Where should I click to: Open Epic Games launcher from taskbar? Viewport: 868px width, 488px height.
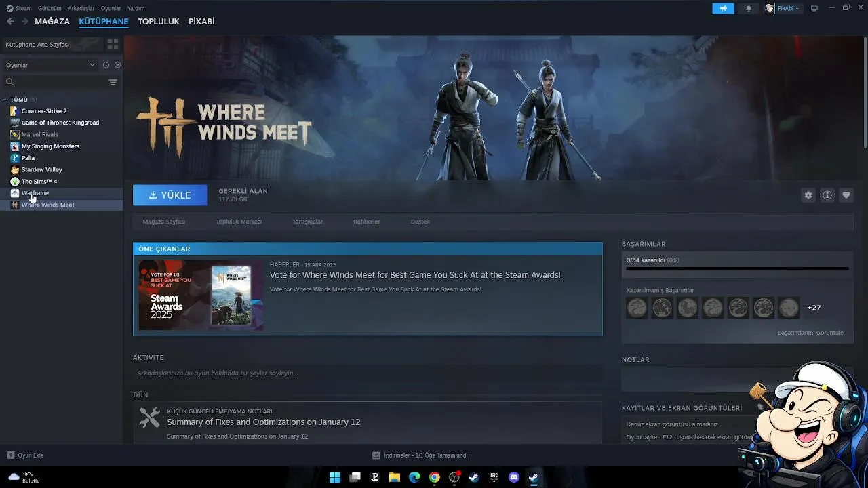(494, 477)
